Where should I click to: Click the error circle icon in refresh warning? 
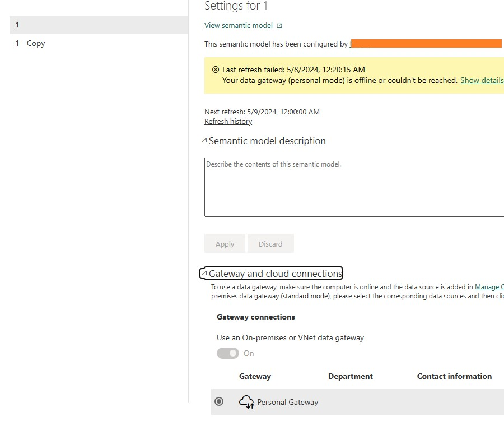tap(216, 70)
